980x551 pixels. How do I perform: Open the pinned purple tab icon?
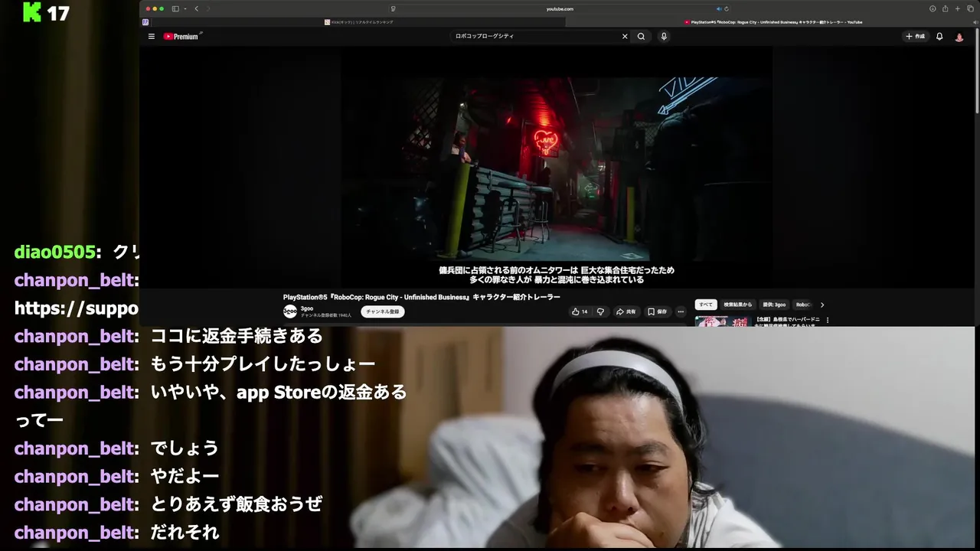(145, 22)
